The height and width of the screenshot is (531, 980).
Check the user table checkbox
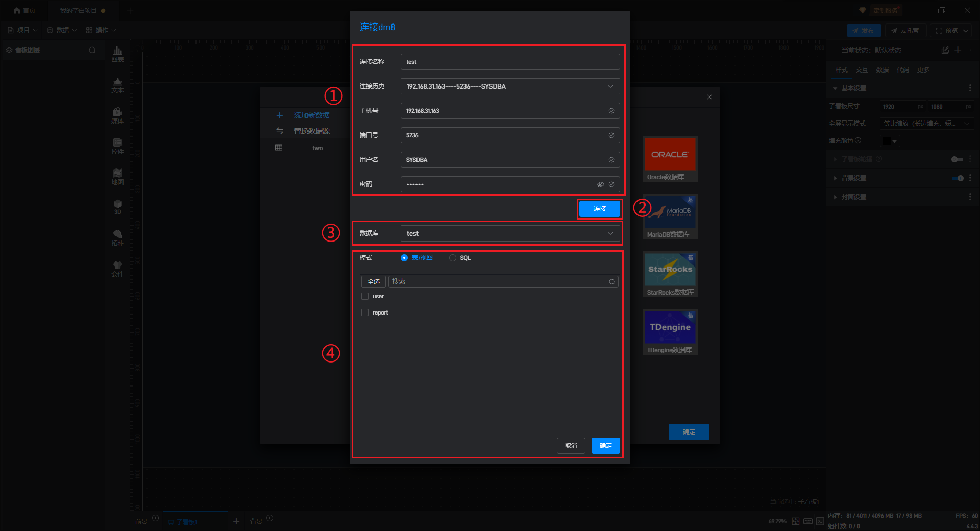(365, 296)
